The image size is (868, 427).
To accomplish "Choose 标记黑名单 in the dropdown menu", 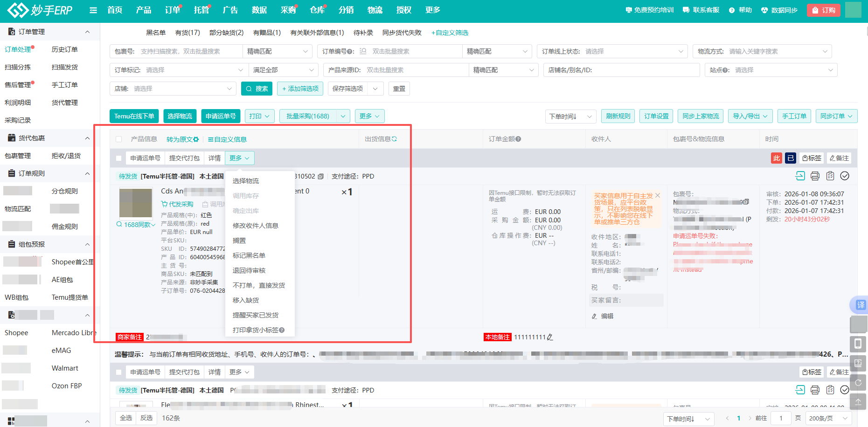I will [x=249, y=255].
